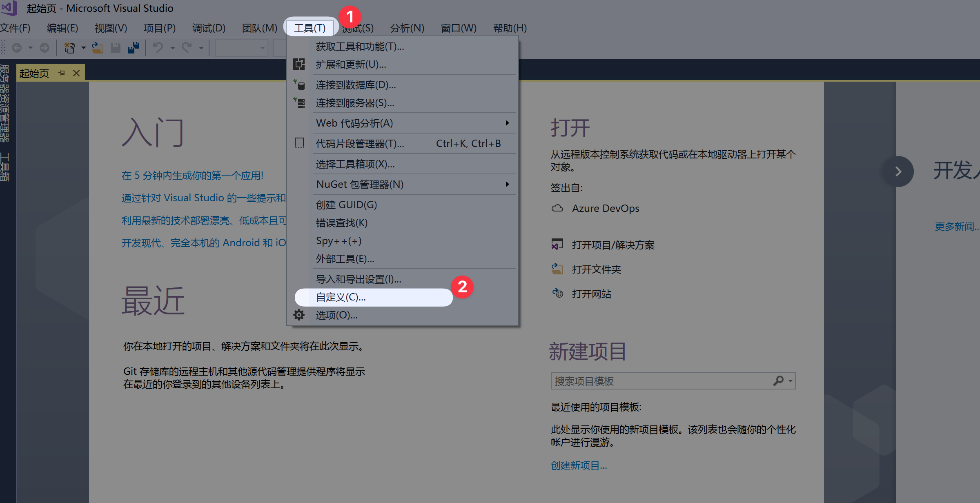The image size is (980, 503).
Task: Click the Undo toolbar icon
Action: tap(158, 47)
